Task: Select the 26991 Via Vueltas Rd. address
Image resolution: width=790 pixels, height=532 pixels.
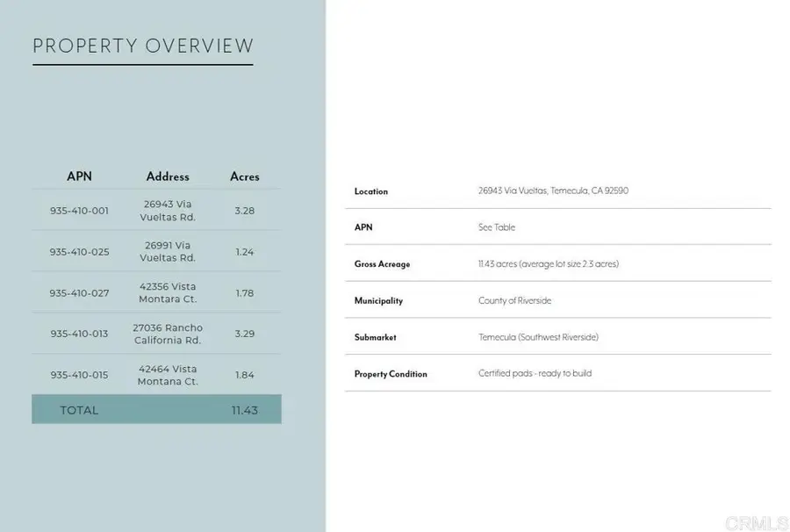Action: (168, 252)
